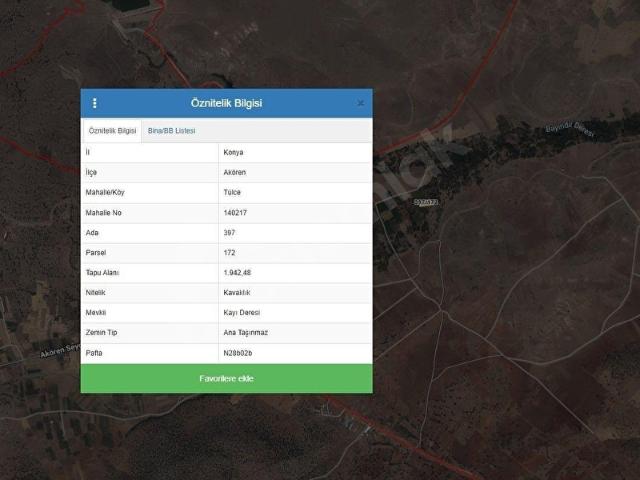Image resolution: width=640 pixels, height=480 pixels.
Task: Click the İl label cell
Action: coord(150,152)
